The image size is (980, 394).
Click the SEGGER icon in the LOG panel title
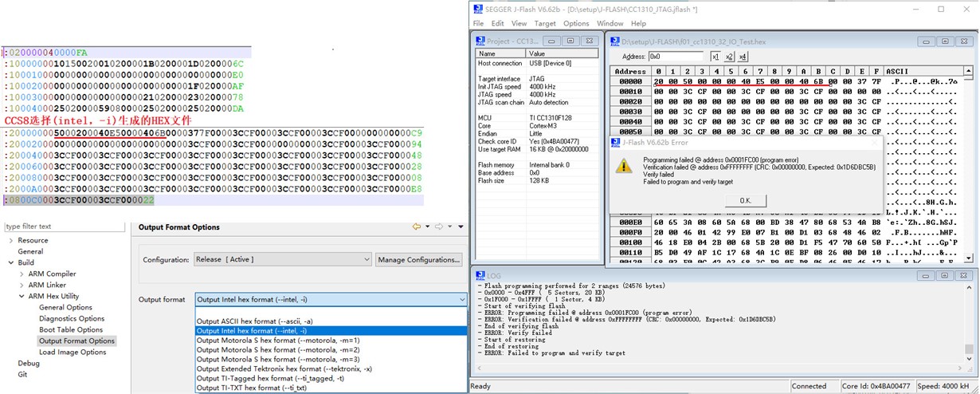point(480,275)
